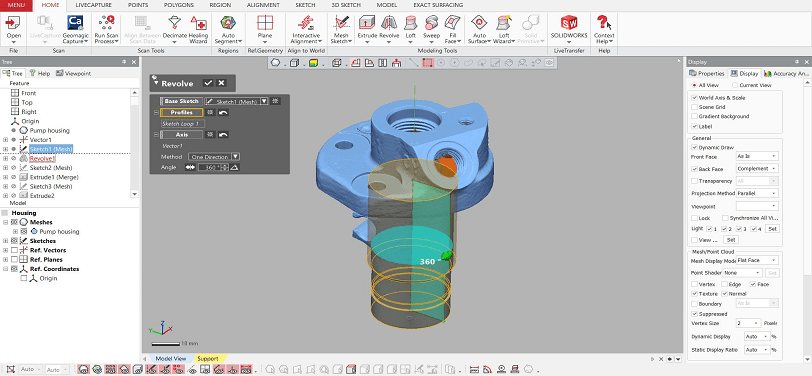This screenshot has width=812, height=376.
Task: Enable the Scene Grid checkbox
Action: [x=694, y=107]
